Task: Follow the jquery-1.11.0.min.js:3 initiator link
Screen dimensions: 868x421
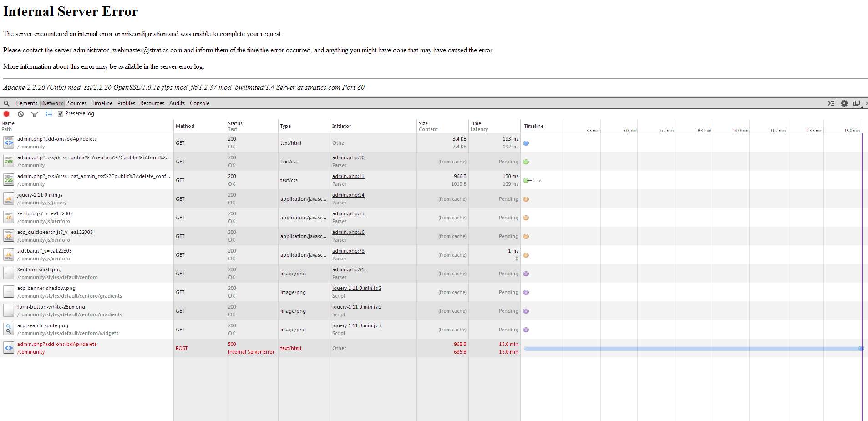Action: (356, 325)
